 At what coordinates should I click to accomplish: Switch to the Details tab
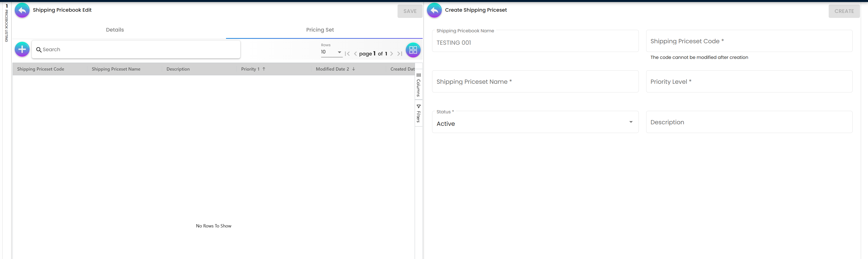click(115, 30)
